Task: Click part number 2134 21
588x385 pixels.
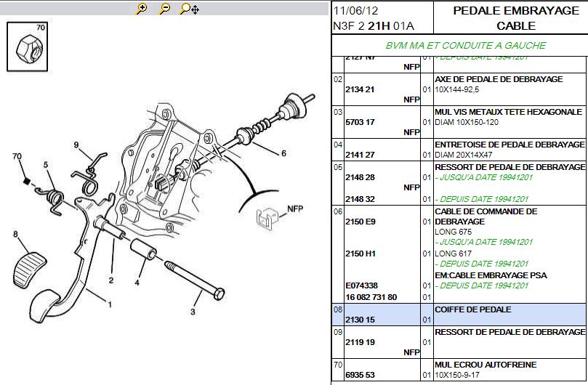Action: click(x=360, y=89)
